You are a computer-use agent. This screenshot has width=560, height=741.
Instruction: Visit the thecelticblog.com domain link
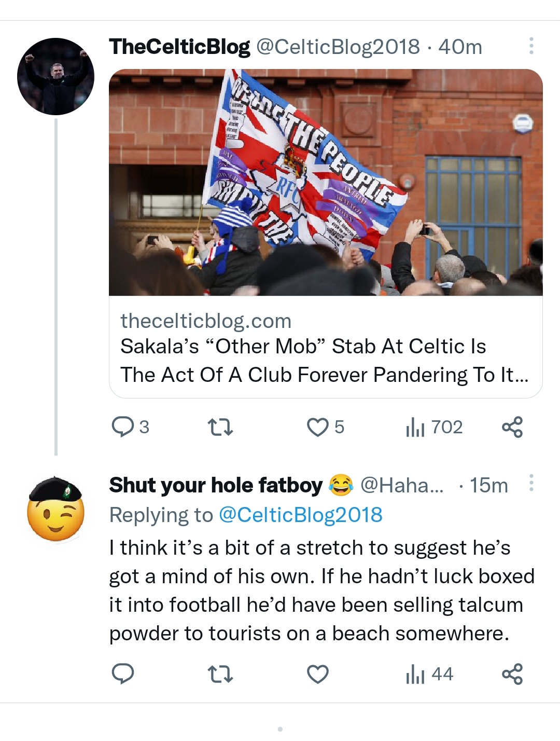(206, 321)
